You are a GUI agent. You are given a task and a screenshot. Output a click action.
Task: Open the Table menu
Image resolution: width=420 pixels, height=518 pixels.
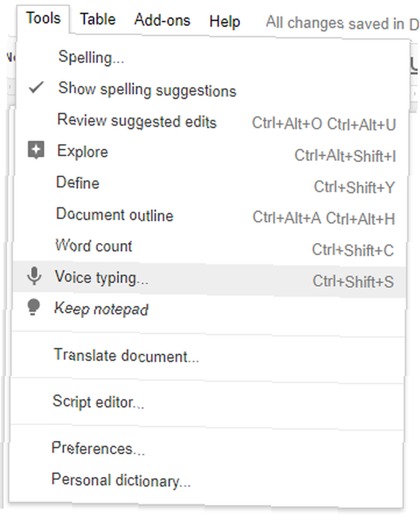pos(98,19)
